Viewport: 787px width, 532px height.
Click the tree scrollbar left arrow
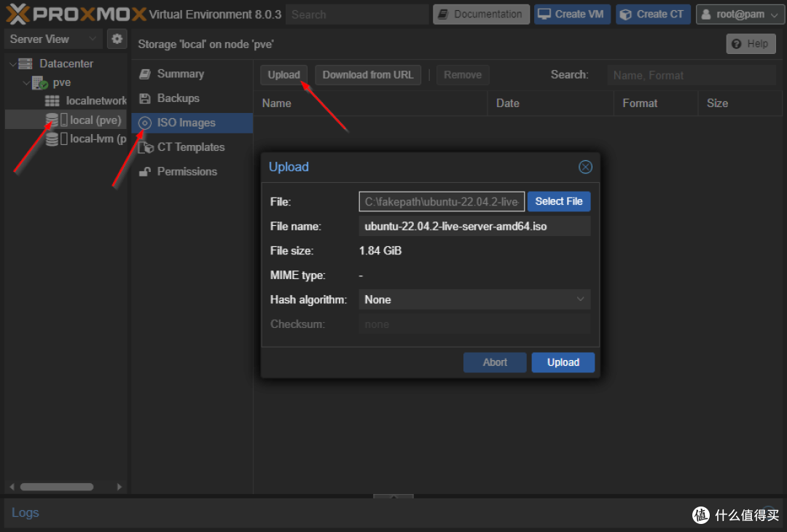pos(12,487)
